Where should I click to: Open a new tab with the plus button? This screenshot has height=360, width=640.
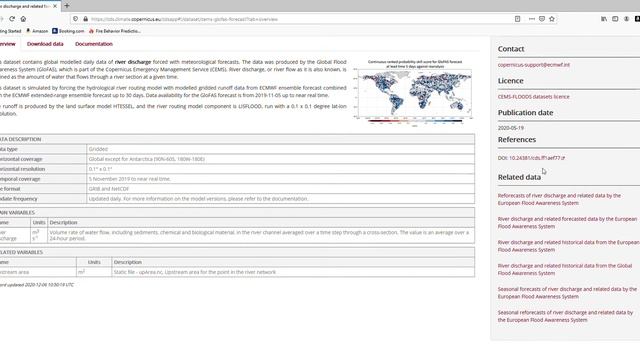(67, 6)
